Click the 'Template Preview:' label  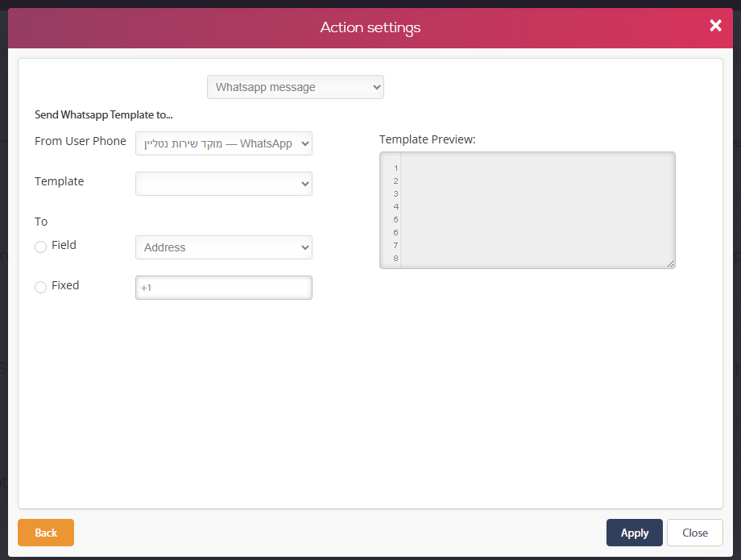coord(427,139)
